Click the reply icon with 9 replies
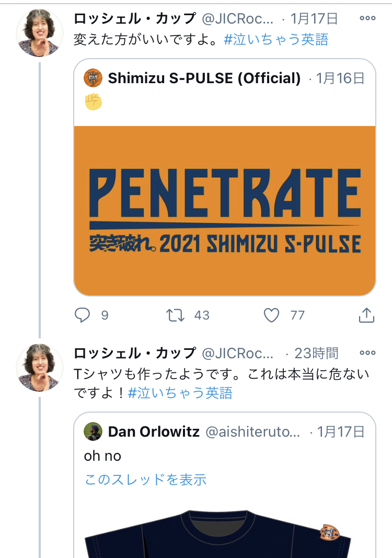The height and width of the screenshot is (558, 392). pyautogui.click(x=83, y=315)
